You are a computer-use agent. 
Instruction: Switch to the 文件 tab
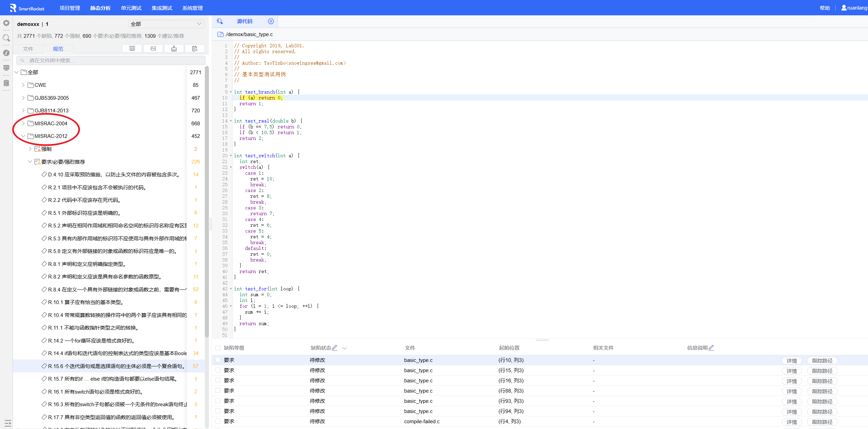point(28,49)
